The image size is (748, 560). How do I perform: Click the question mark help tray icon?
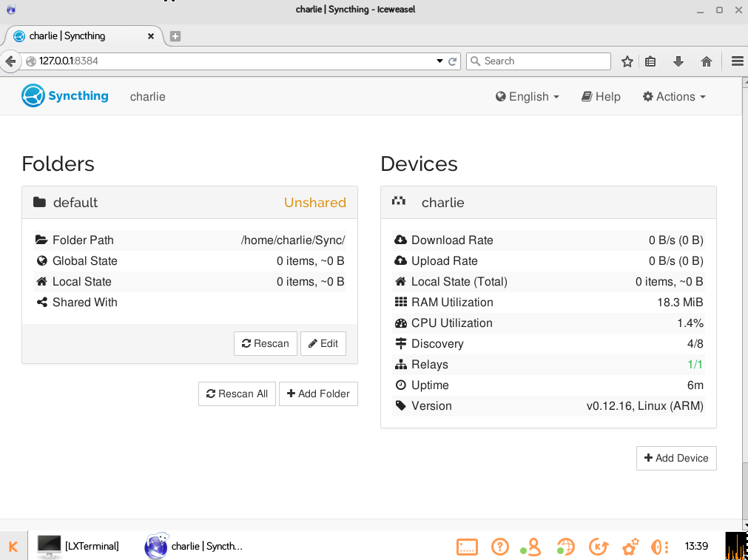[499, 547]
